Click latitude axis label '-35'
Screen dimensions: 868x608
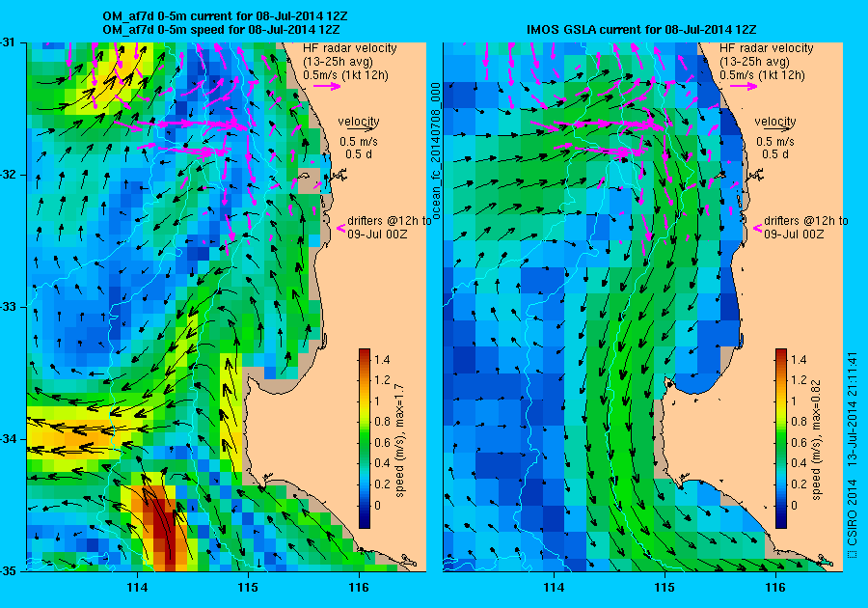[x=7, y=571]
